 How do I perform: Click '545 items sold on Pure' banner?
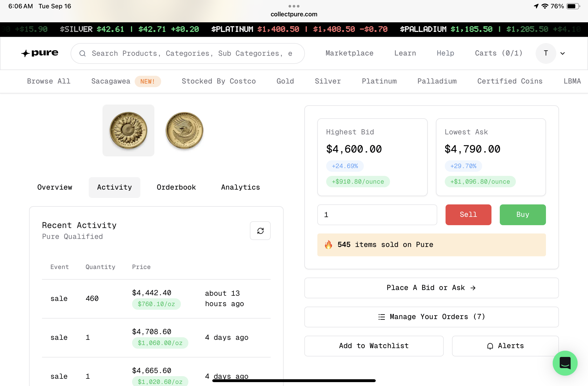(x=431, y=245)
